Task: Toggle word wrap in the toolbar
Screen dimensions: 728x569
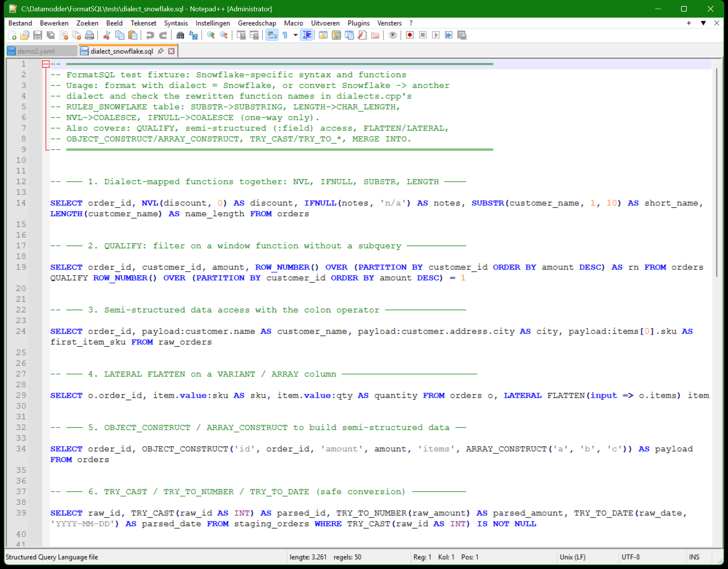Action: [272, 35]
